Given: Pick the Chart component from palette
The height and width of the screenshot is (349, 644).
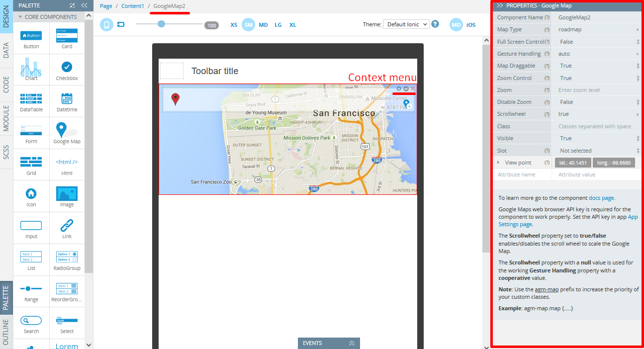Looking at the screenshot, I should pos(31,70).
